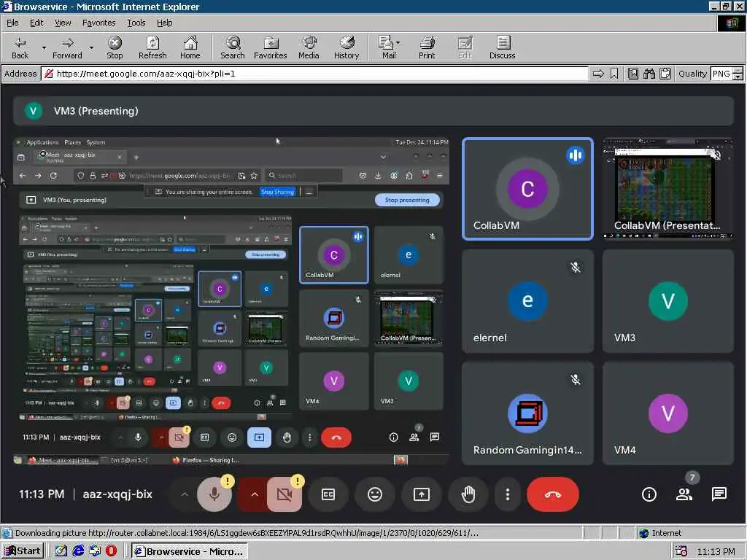Send a reaction with the emoji button
747x560 pixels.
click(x=375, y=494)
